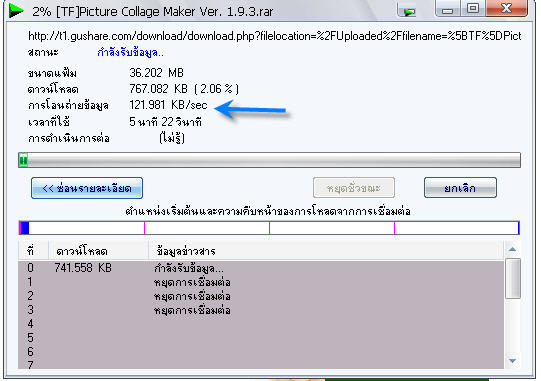Click the green arrow app icon in title bar

point(16,11)
